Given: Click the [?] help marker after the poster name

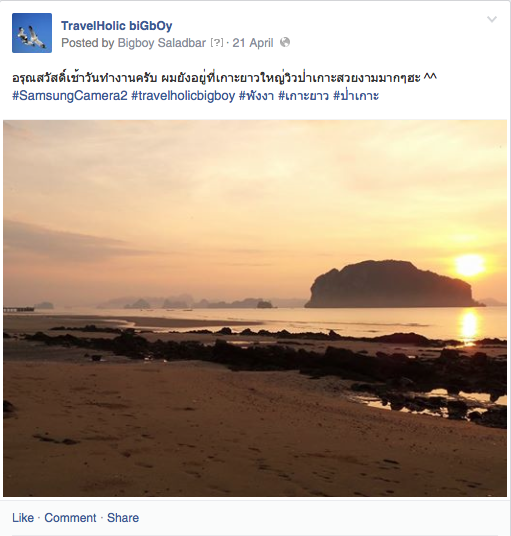Looking at the screenshot, I should coord(217,43).
